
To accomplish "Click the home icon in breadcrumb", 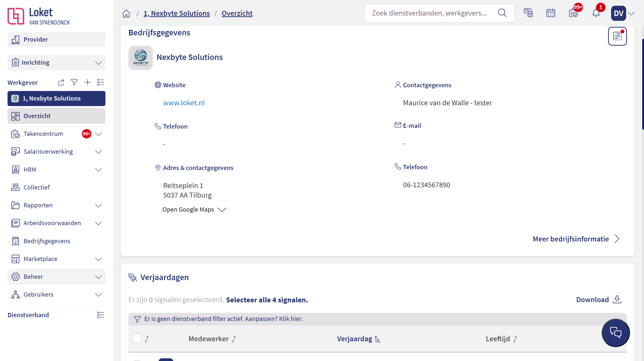I will point(126,13).
